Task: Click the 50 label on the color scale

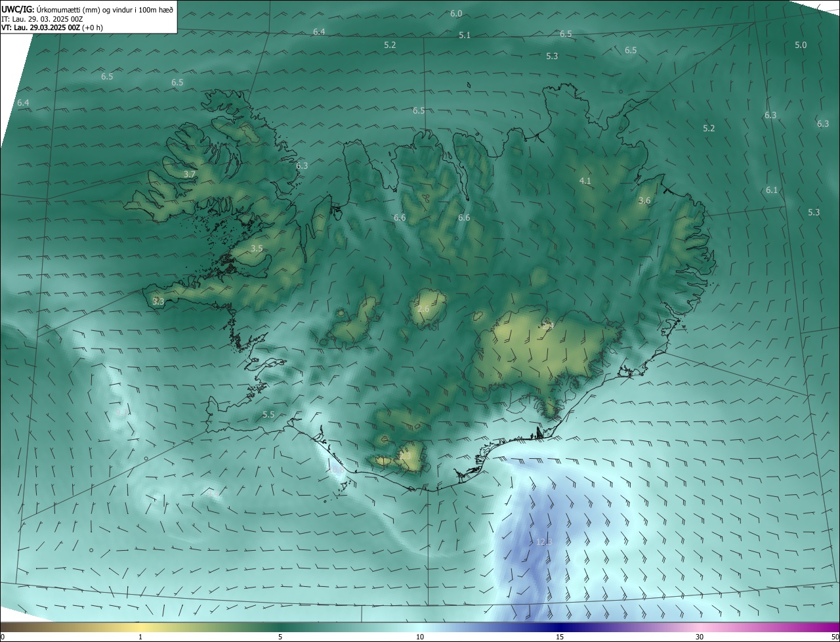Action: point(835,637)
